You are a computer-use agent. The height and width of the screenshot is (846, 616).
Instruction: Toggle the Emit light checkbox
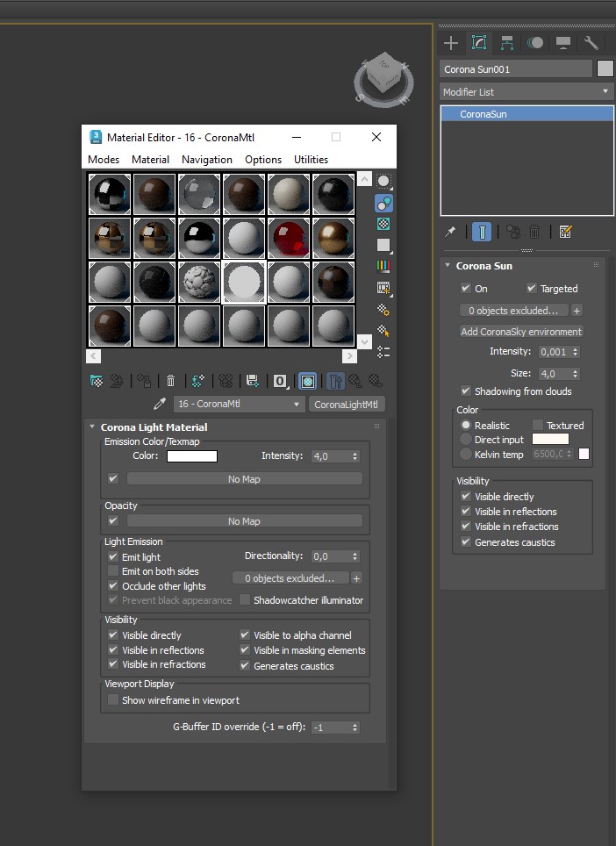click(112, 556)
